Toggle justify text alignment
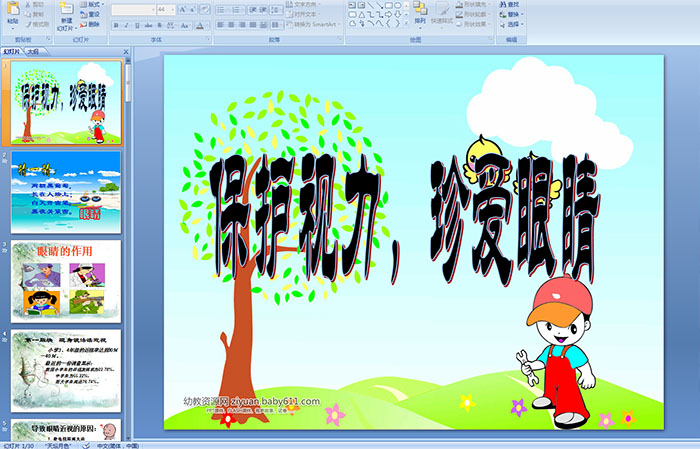 pos(253,25)
